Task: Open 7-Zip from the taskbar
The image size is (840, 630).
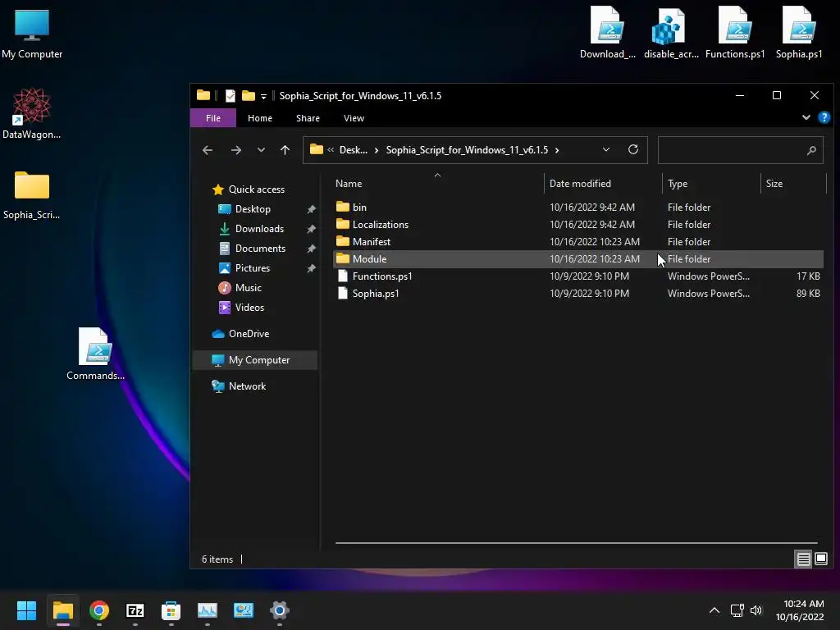Action: click(135, 610)
